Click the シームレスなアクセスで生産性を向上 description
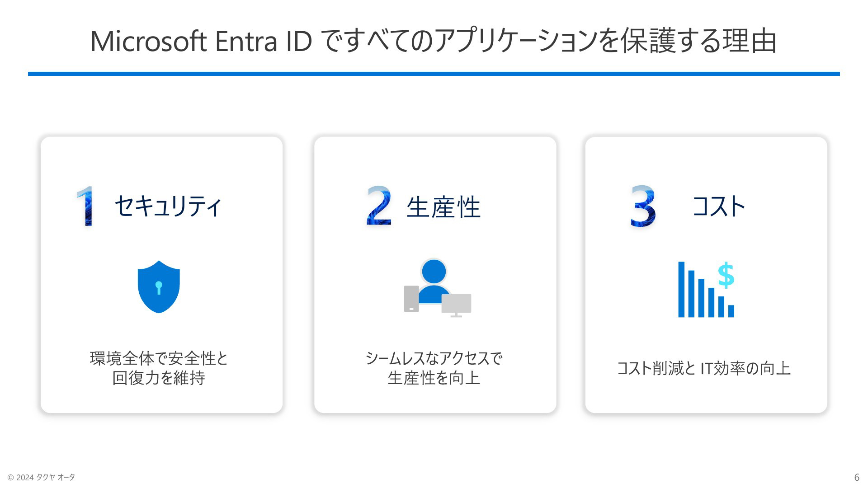 [x=434, y=368]
